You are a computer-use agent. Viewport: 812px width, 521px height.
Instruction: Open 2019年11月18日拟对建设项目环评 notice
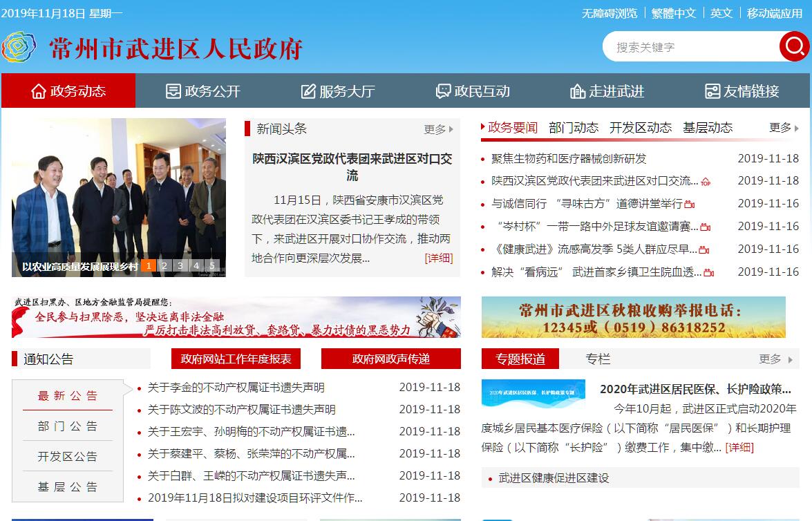[255, 498]
